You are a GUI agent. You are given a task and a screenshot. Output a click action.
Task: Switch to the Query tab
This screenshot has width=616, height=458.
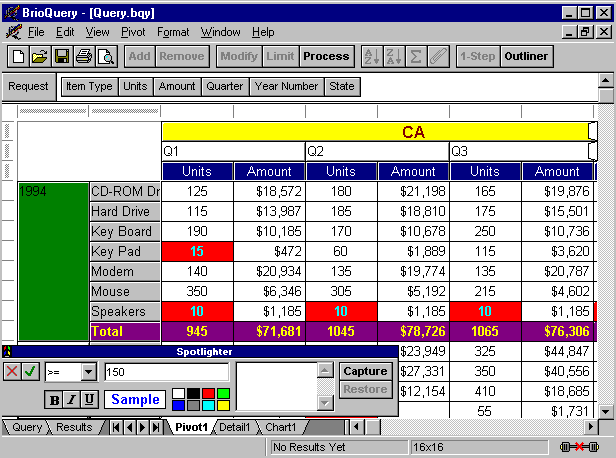tap(27, 427)
